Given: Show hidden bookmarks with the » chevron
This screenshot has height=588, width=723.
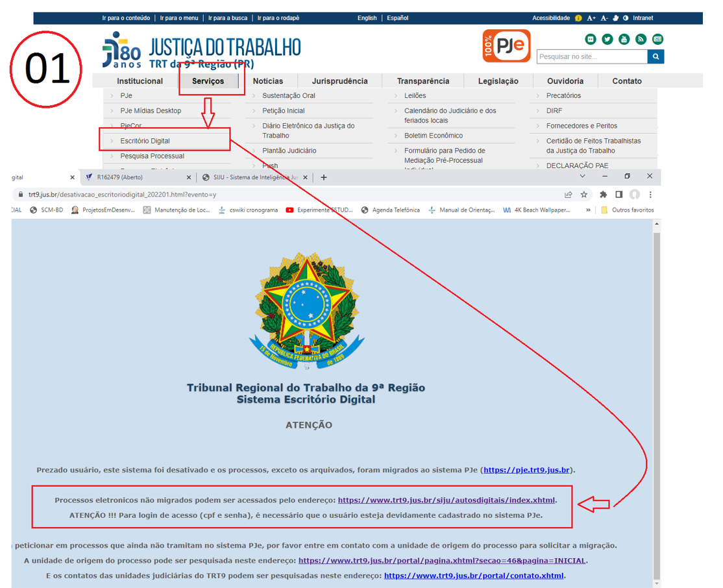Looking at the screenshot, I should [x=588, y=210].
